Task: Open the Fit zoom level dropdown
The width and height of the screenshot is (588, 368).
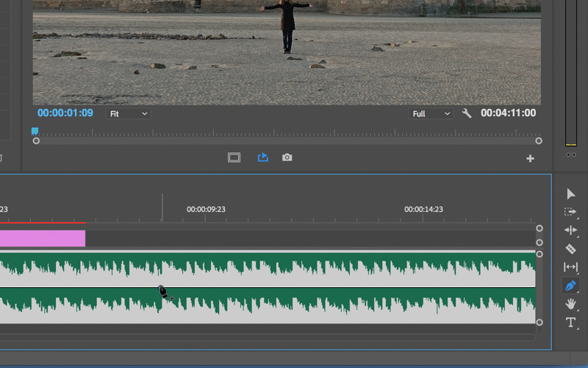Action: [128, 114]
